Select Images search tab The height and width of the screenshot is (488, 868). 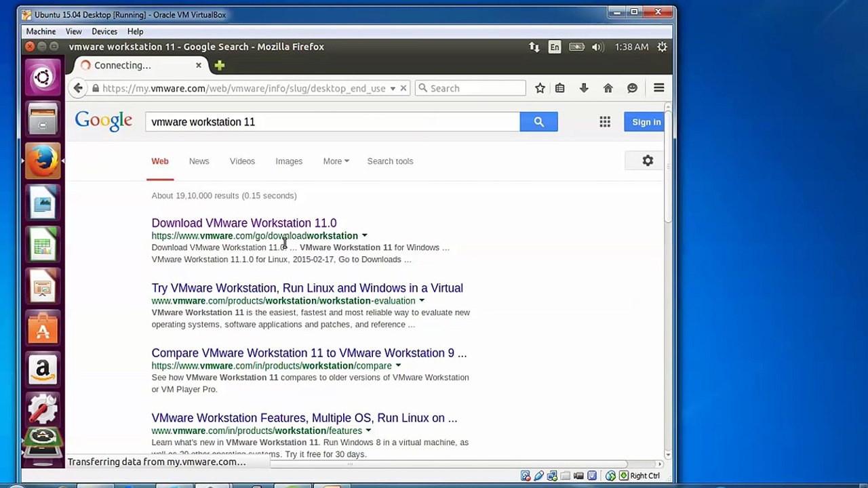289,161
